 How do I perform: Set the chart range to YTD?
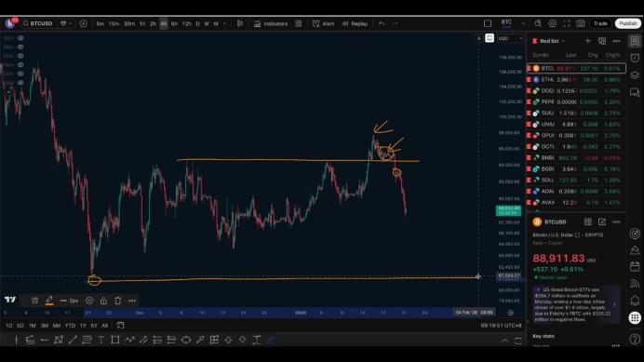point(70,326)
